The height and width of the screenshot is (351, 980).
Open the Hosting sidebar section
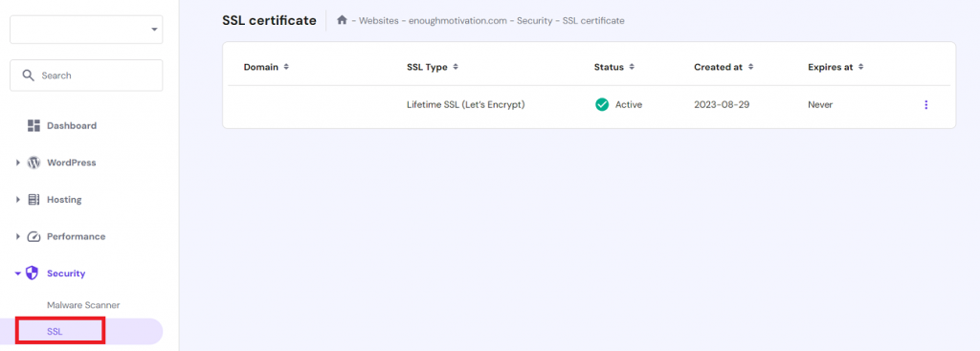(64, 200)
